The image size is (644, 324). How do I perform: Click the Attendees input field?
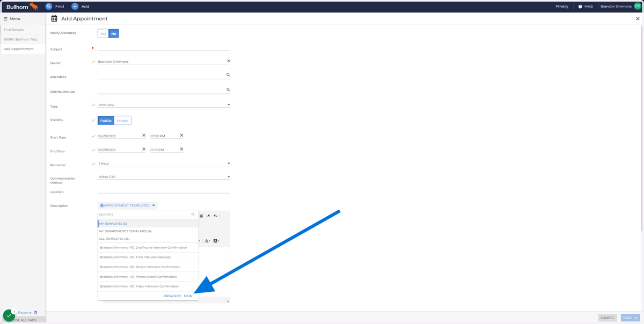pos(161,76)
